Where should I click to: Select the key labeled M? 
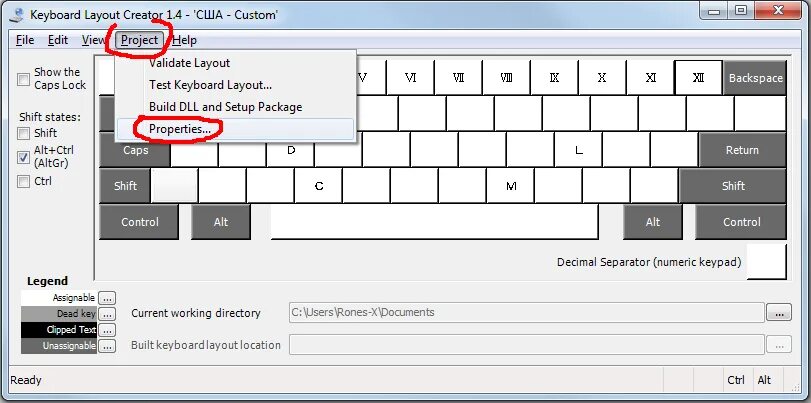(x=510, y=186)
